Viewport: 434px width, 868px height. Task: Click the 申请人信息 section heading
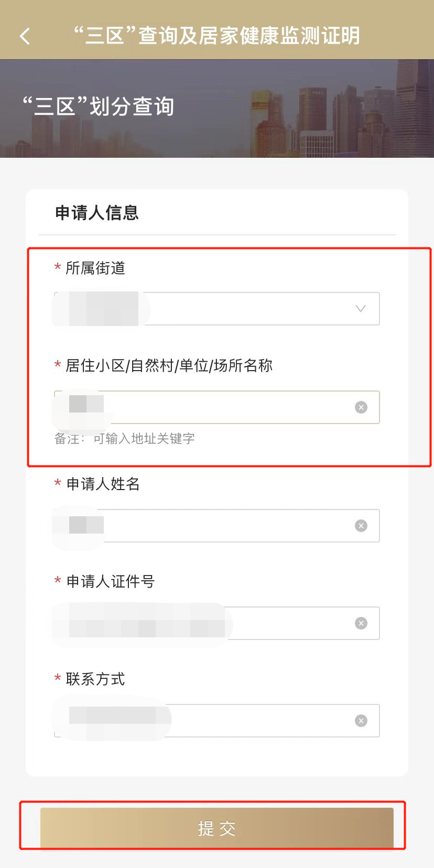[97, 213]
